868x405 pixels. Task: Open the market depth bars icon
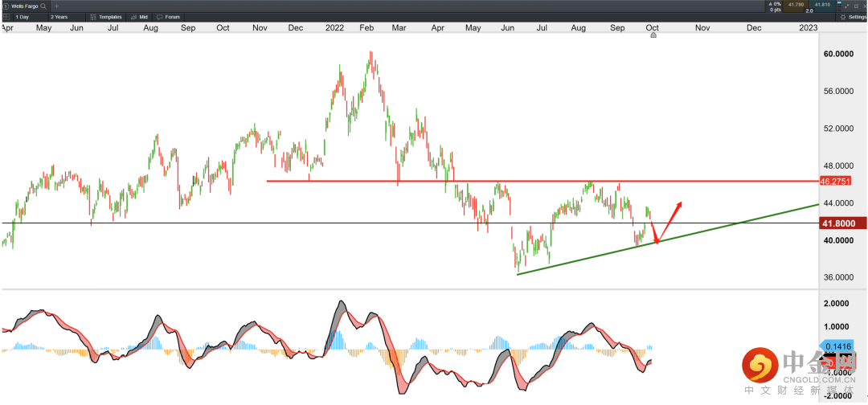click(x=839, y=6)
